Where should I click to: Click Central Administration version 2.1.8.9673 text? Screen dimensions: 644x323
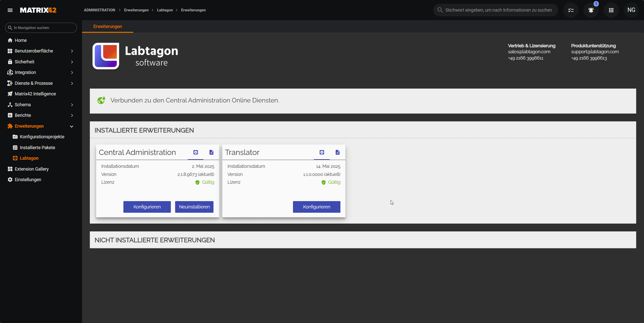pos(196,174)
